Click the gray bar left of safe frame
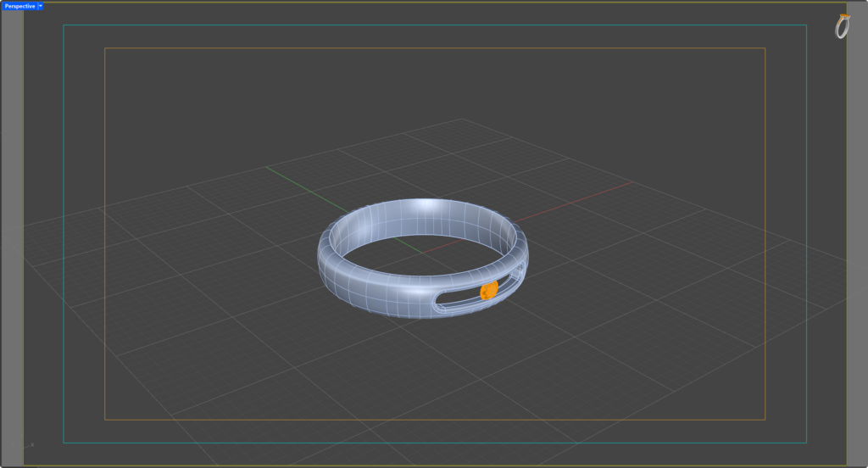 (12, 232)
